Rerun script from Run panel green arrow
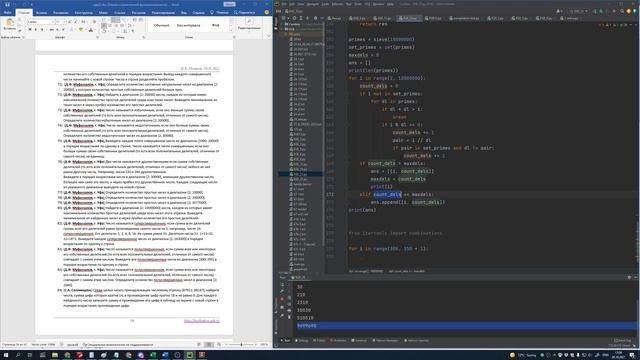The height and width of the screenshot is (360, 640). click(x=282, y=284)
